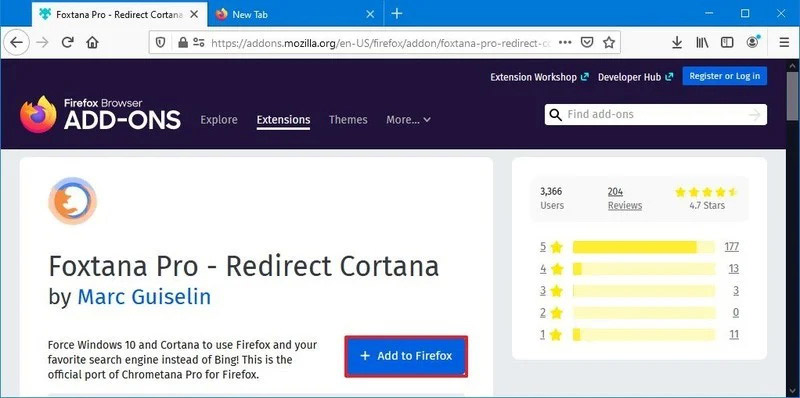Open the Themes section

[x=348, y=120]
